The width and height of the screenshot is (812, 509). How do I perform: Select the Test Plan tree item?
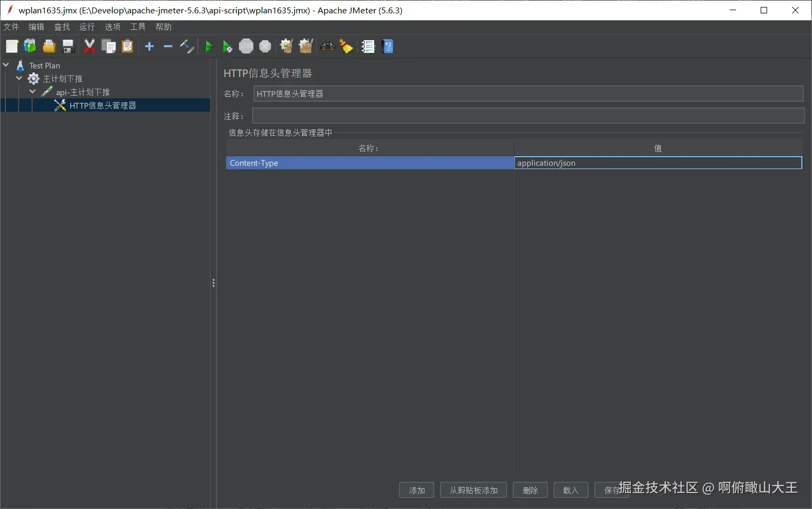(44, 65)
